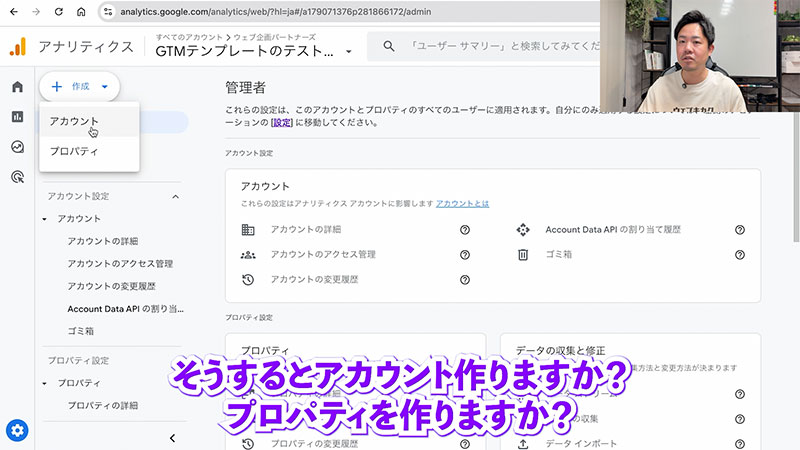
Task: Show help for アカウントのアクセス管理
Action: (465, 255)
